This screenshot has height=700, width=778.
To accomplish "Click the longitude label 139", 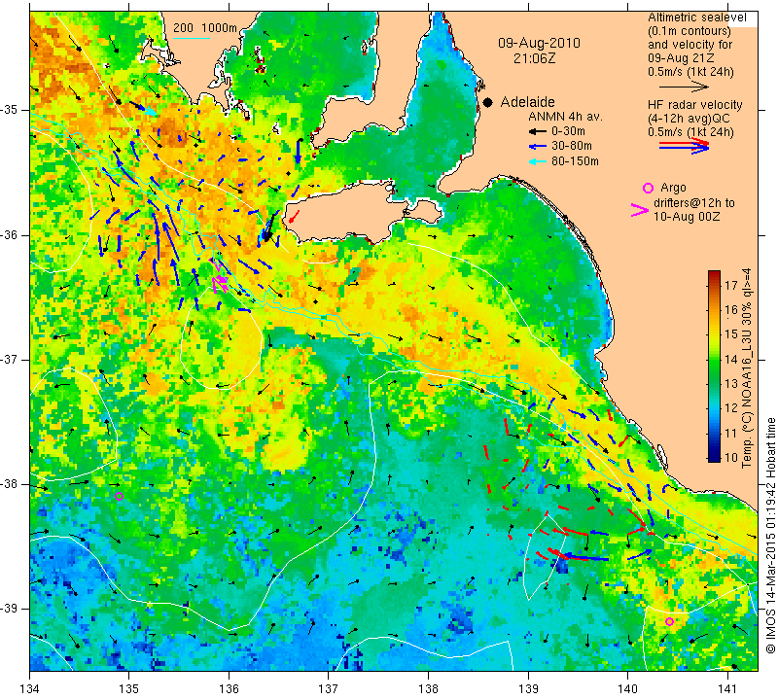I will pyautogui.click(x=528, y=688).
